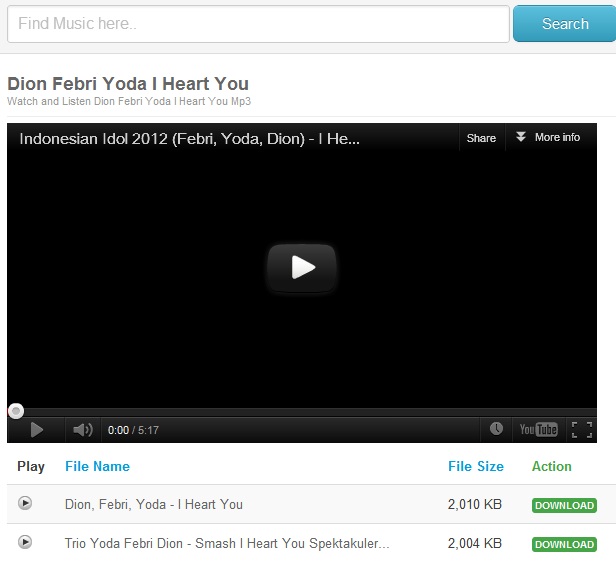Image resolution: width=616 pixels, height=570 pixels.
Task: Download Trio Yoda Febri Dion Smash track
Action: pos(564,544)
